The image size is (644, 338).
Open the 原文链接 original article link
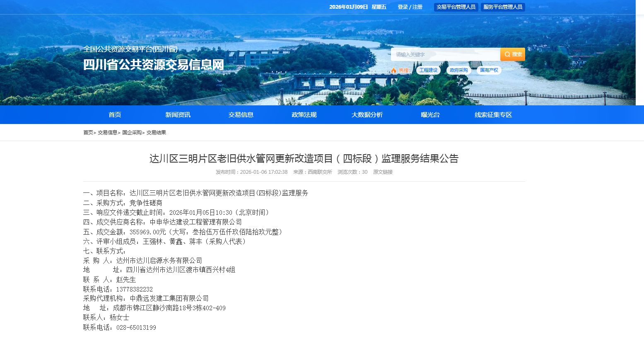[383, 172]
